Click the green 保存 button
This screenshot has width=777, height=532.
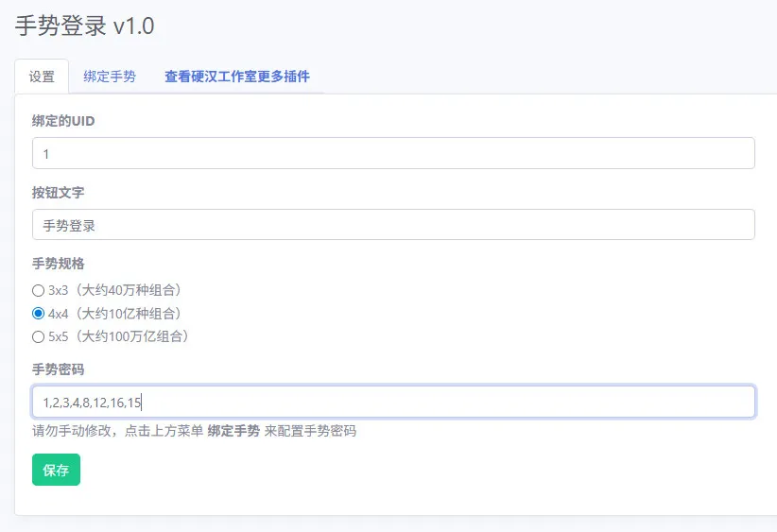(x=56, y=470)
